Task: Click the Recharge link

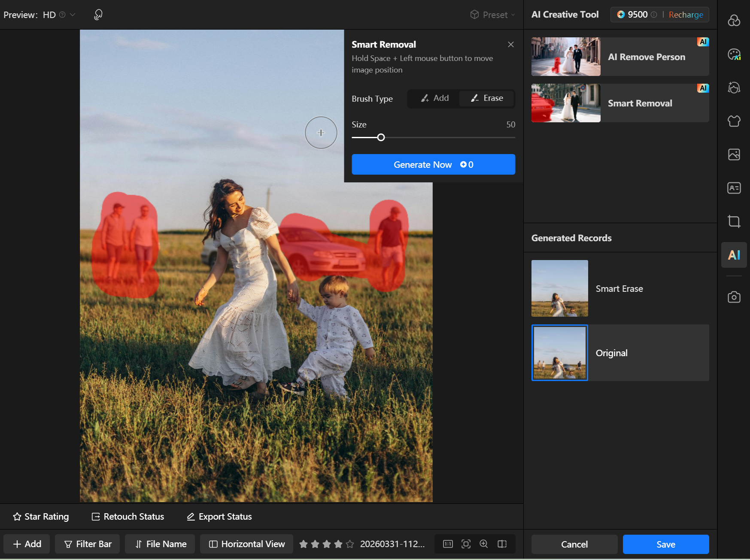Action: point(686,15)
